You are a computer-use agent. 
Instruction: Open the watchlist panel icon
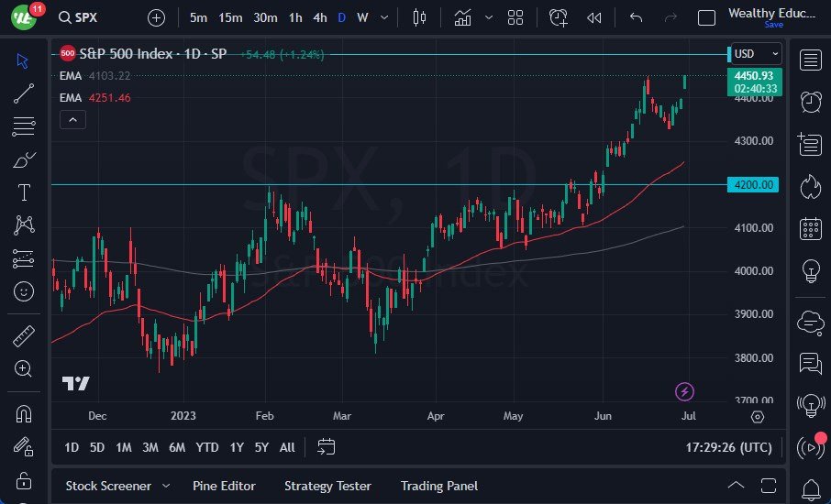(810, 60)
